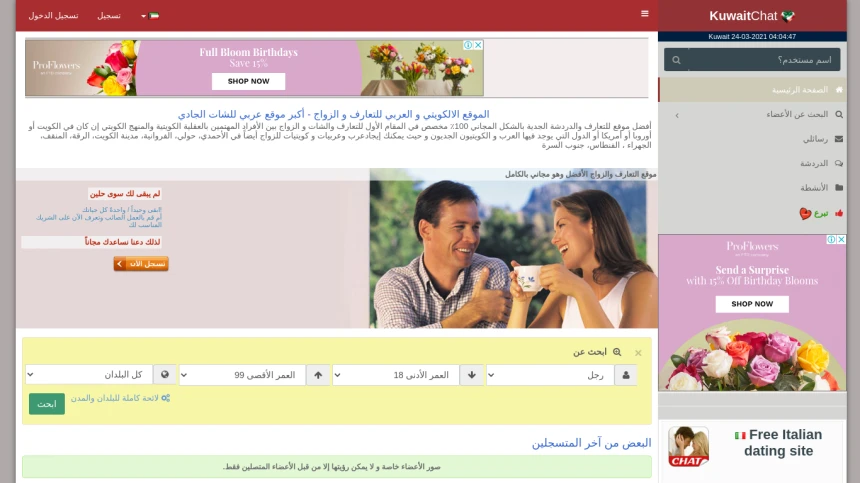The image size is (860, 483).
Task: Click the envelope messages icon
Action: (x=838, y=139)
